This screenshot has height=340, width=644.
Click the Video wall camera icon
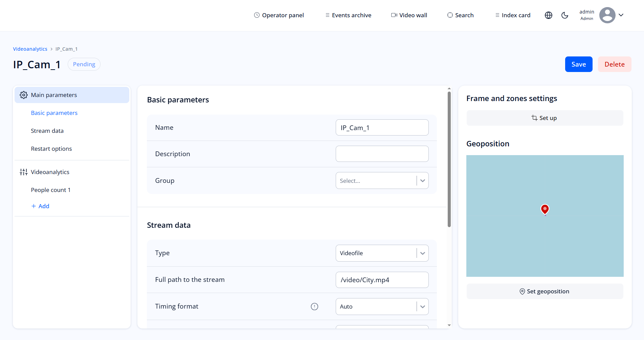tap(393, 15)
